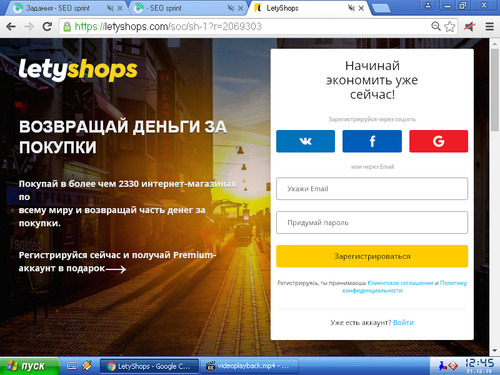Click the Chrome user profile icon in the title bar
The height and width of the screenshot is (375, 500).
click(428, 5)
